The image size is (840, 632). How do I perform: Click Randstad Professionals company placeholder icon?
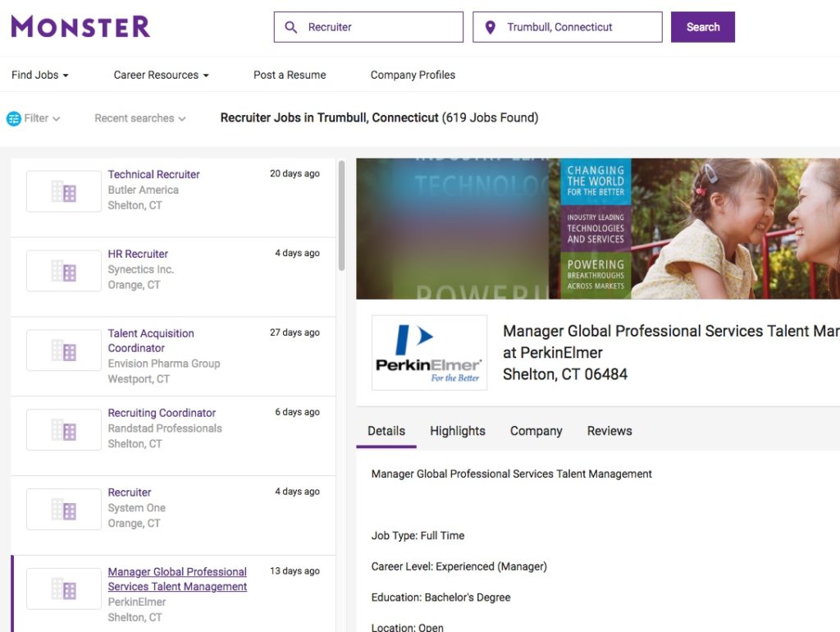[64, 430]
